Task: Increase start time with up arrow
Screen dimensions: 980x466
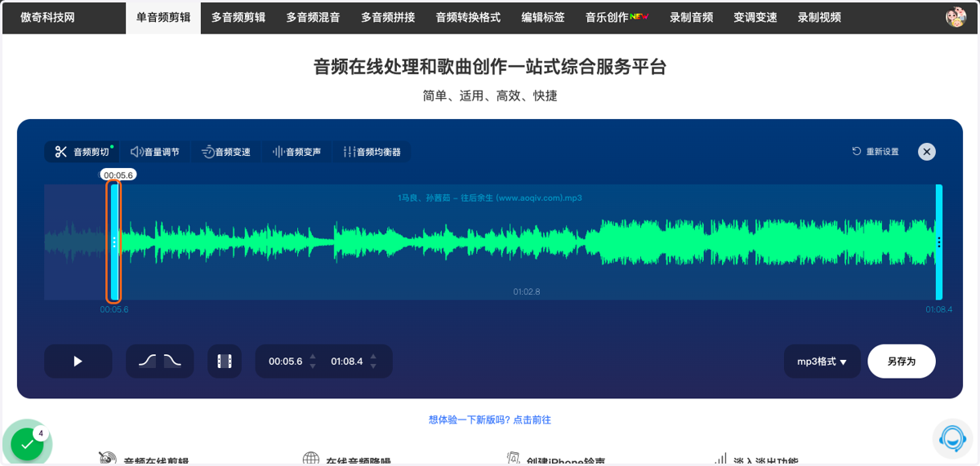Action: [313, 357]
